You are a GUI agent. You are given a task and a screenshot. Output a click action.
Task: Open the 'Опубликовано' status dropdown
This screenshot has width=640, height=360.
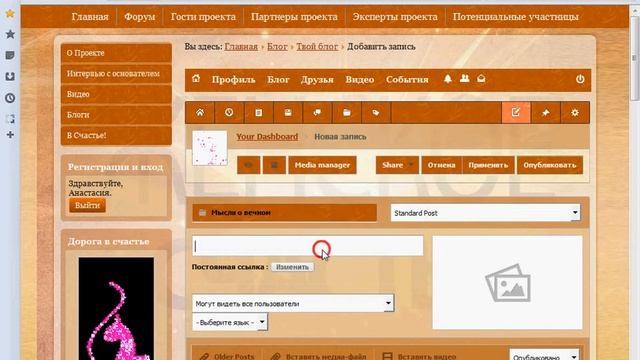point(544,356)
